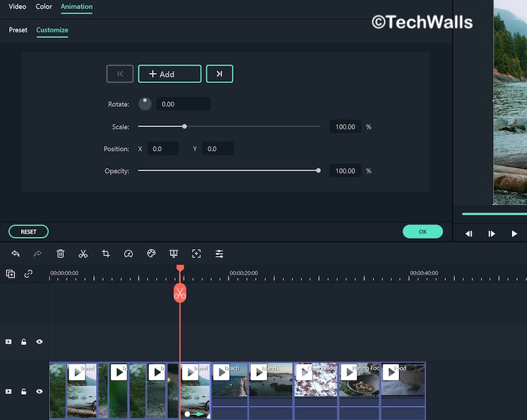Open the audio adjust sliders icon
The width and height of the screenshot is (527, 420).
click(219, 253)
